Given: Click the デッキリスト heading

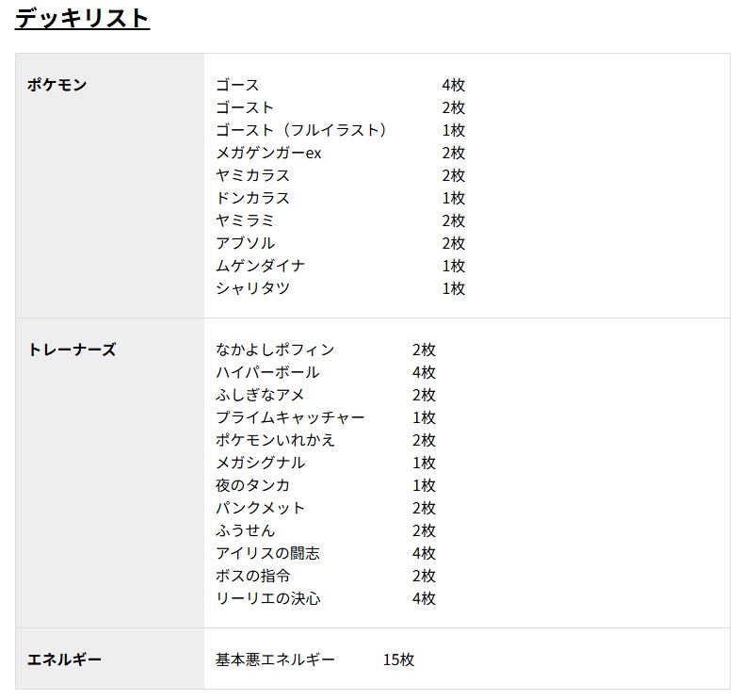Looking at the screenshot, I should click(82, 19).
